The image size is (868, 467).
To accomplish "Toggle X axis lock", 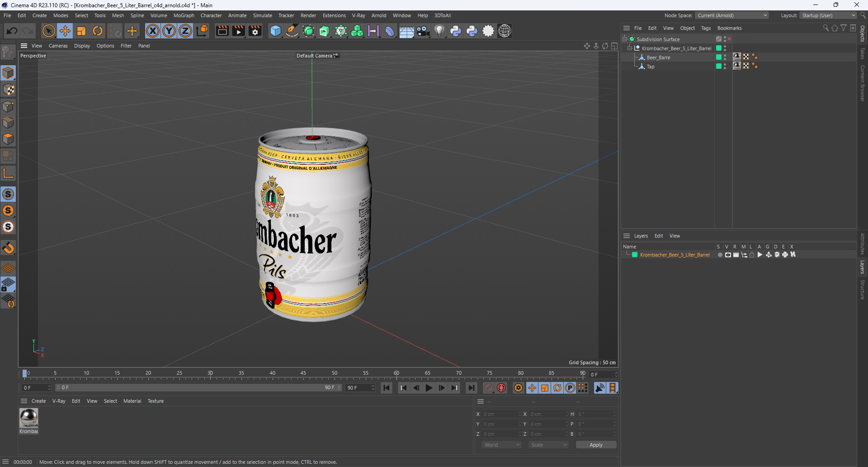I will point(153,31).
